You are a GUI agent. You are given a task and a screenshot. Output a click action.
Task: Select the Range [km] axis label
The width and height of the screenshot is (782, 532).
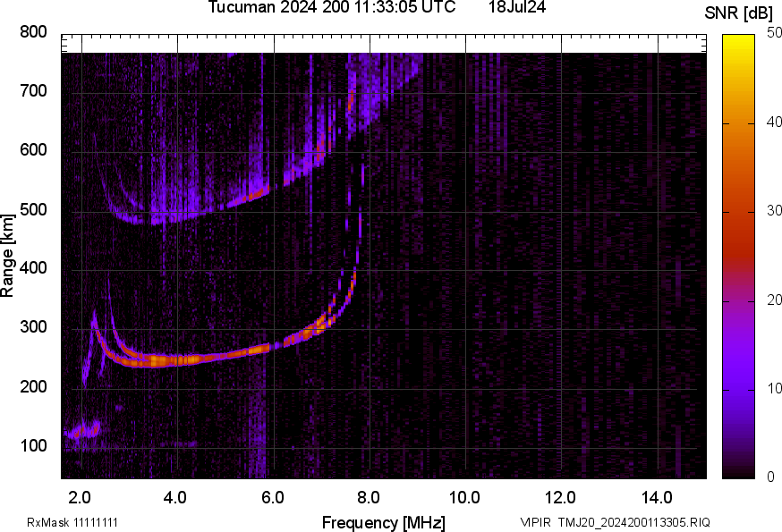(8, 256)
